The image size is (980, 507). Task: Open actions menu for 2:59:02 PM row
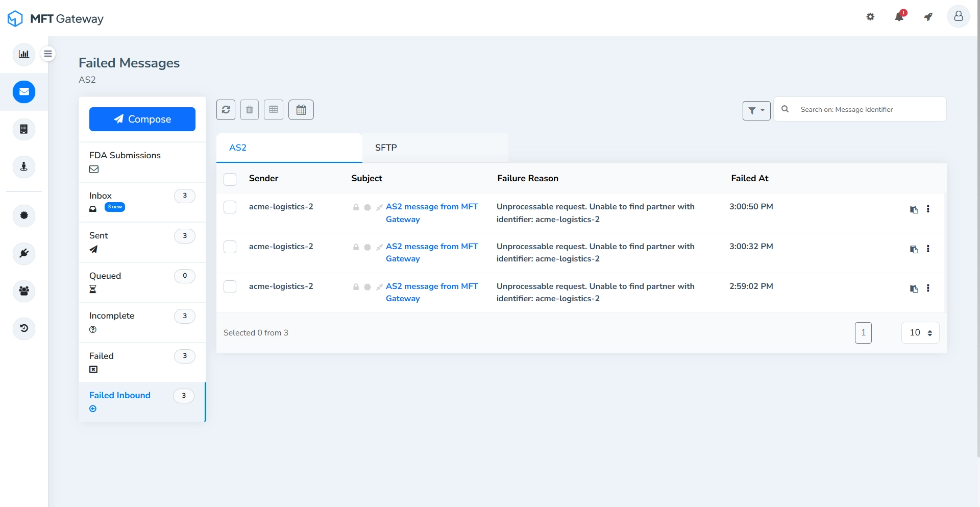click(928, 288)
